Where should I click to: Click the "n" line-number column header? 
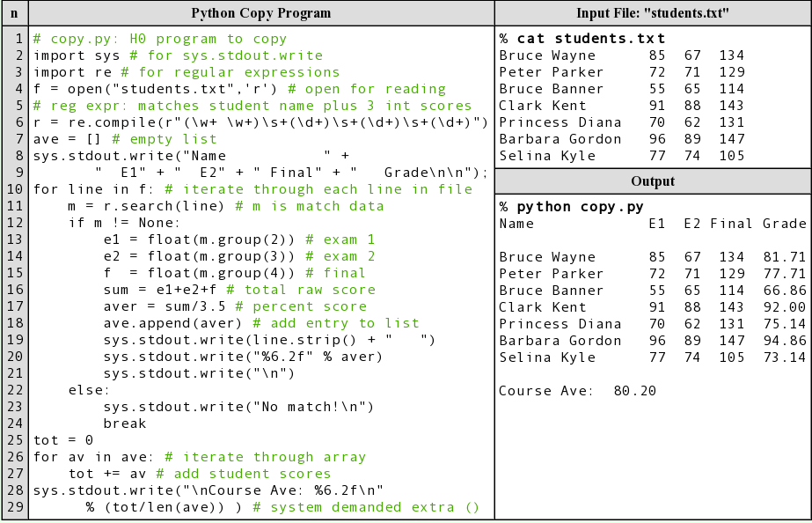tap(13, 13)
